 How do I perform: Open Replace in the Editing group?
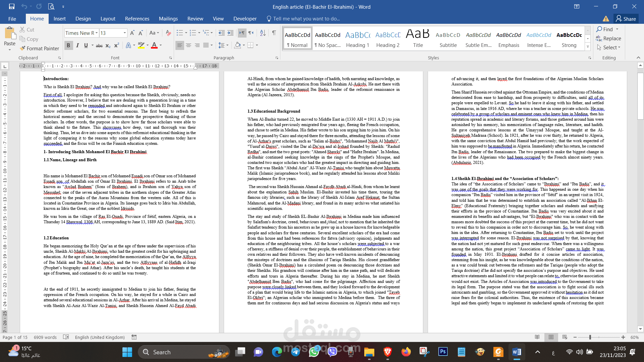pyautogui.click(x=608, y=39)
